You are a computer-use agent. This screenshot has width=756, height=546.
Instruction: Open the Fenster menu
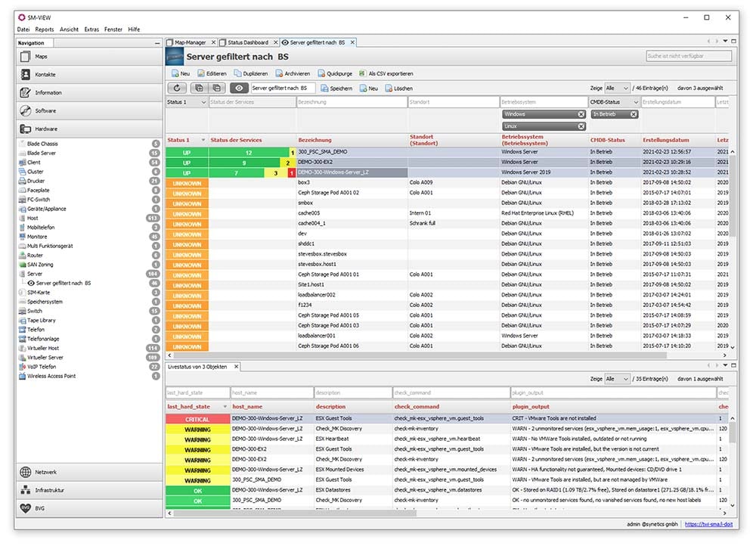coord(113,29)
